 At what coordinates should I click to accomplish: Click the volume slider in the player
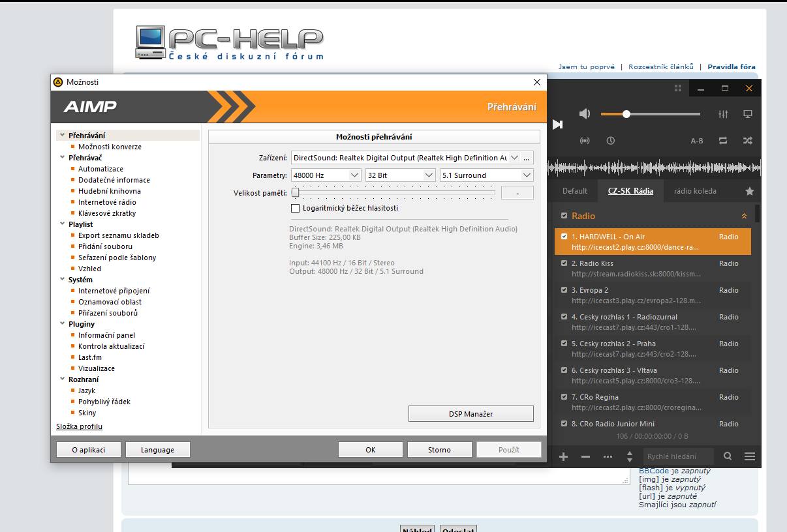(650, 114)
